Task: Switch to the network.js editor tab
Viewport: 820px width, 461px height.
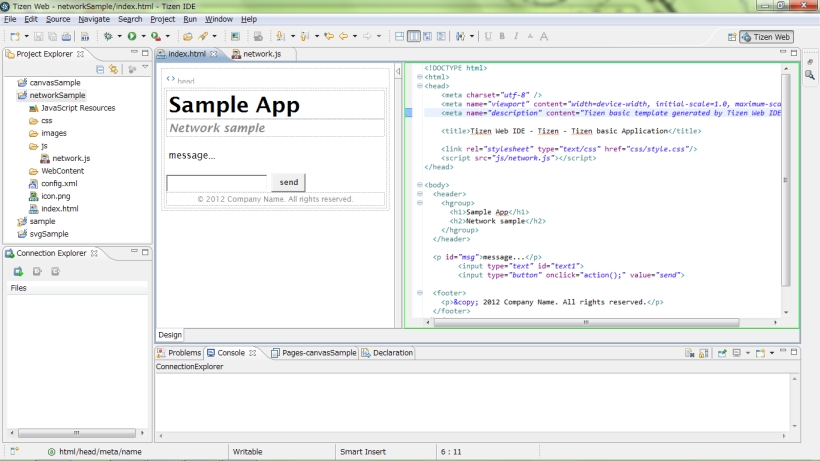Action: click(257, 54)
